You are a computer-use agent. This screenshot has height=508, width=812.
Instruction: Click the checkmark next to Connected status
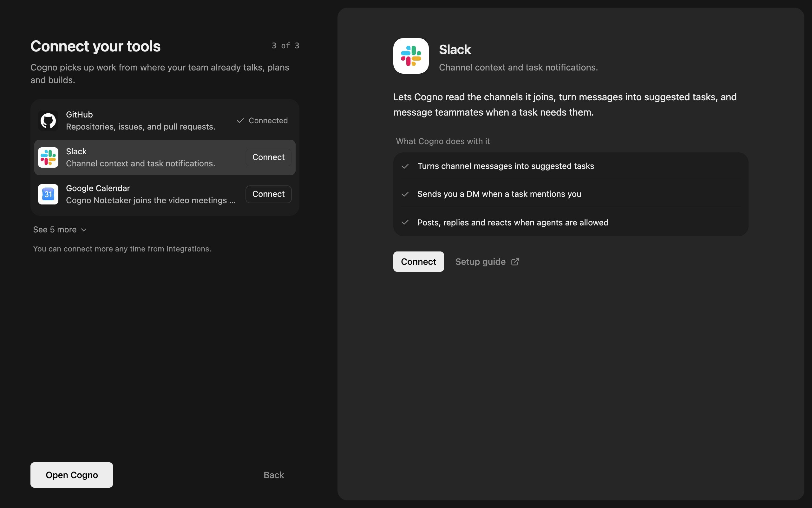point(240,121)
